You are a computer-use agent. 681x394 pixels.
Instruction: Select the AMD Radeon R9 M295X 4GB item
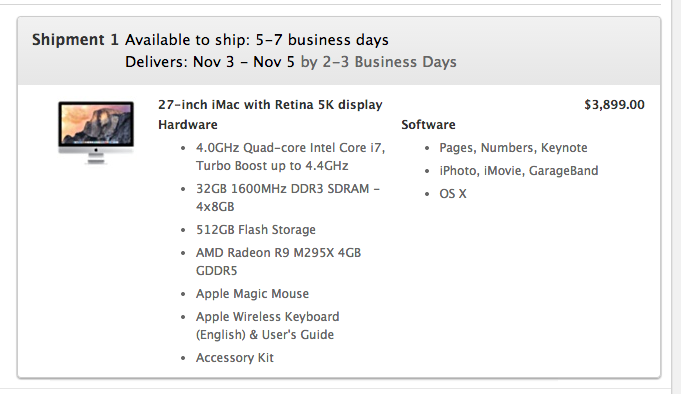coord(278,262)
